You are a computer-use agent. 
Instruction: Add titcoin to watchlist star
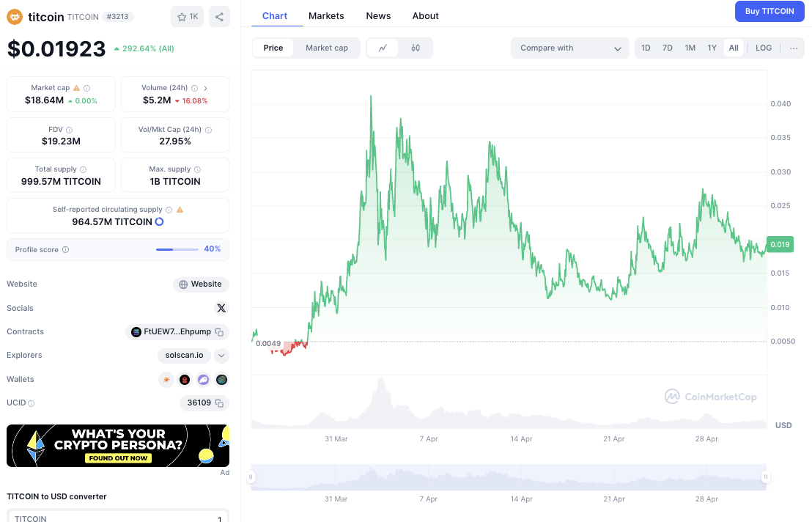click(188, 17)
